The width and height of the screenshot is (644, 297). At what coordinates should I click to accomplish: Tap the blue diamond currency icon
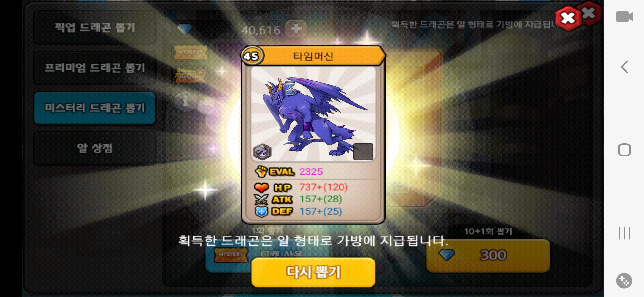185,29
